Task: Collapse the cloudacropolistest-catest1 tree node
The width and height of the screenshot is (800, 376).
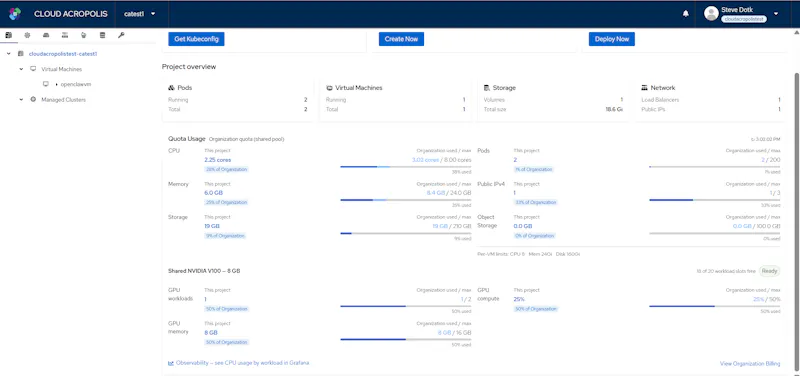Action: point(9,54)
